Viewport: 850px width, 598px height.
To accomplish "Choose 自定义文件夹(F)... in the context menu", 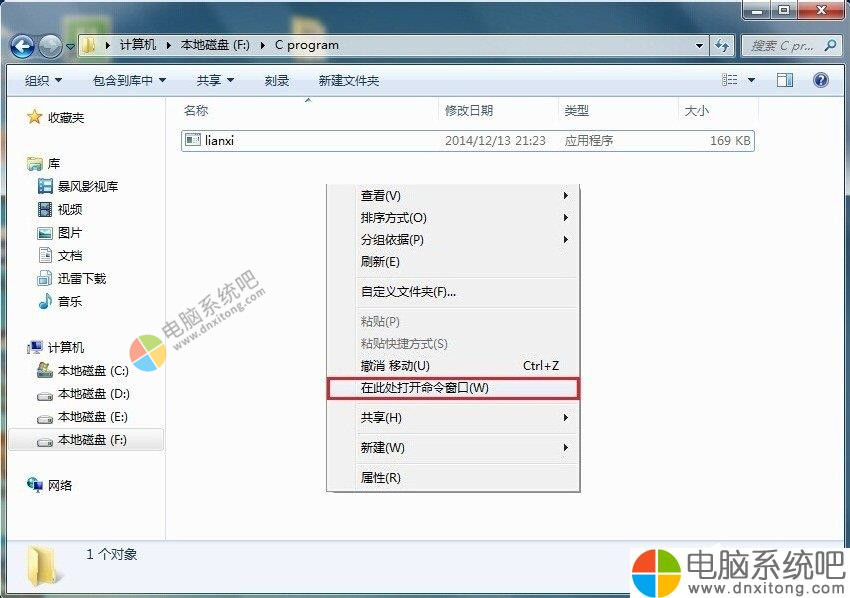I will click(x=453, y=292).
